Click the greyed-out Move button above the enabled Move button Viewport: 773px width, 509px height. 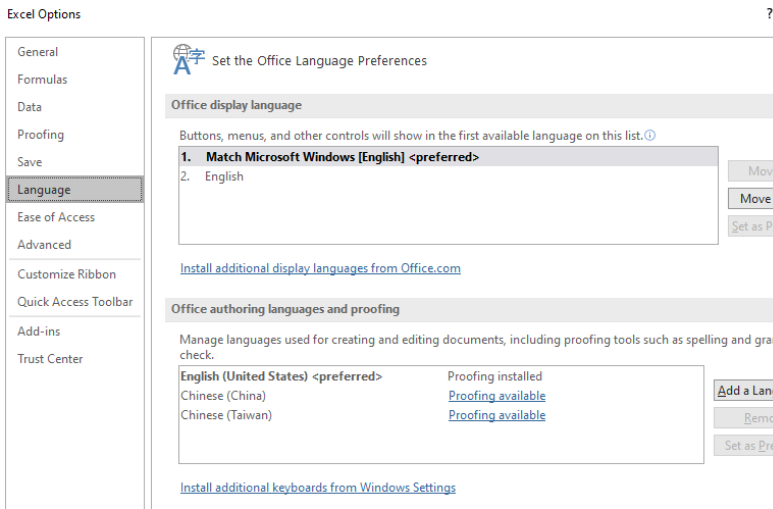(751, 171)
